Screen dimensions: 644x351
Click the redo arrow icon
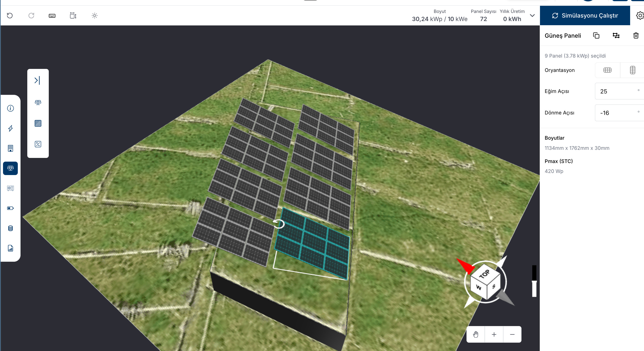point(31,15)
